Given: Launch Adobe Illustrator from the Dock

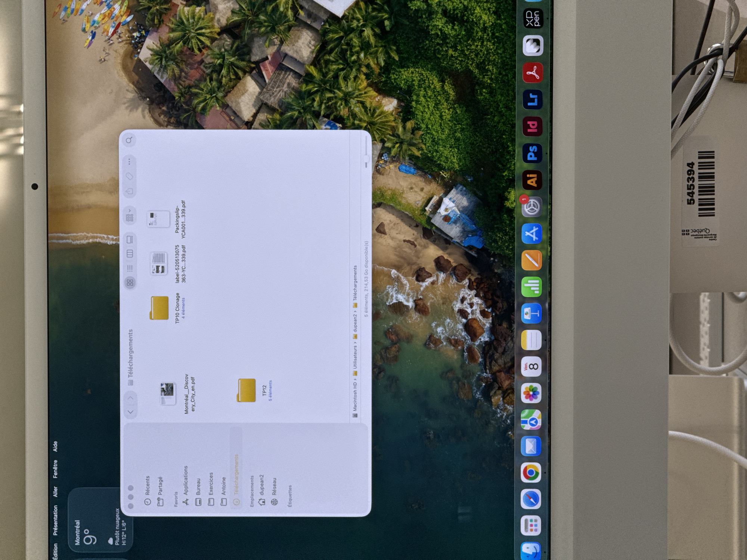Looking at the screenshot, I should coord(532,180).
